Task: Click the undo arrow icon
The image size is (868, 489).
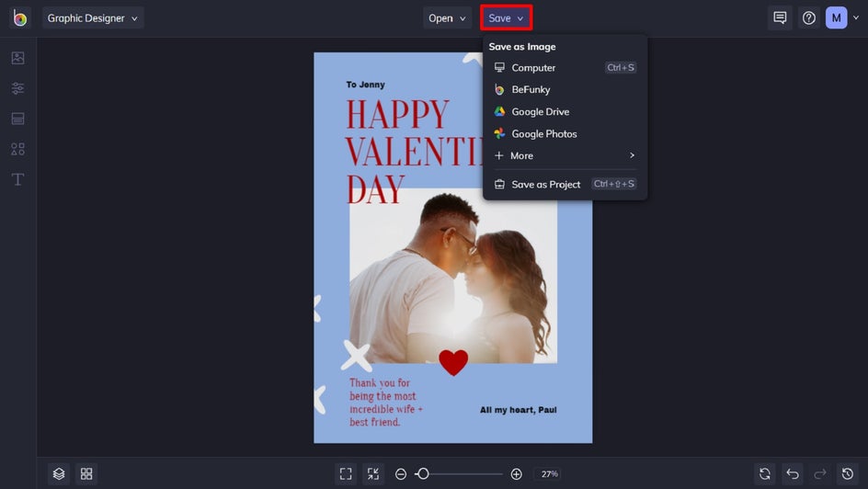Action: [793, 474]
